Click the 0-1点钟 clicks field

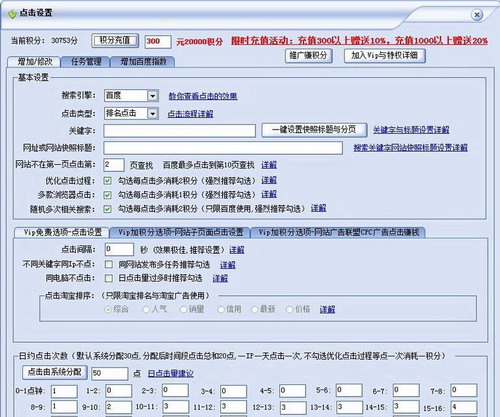64,391
